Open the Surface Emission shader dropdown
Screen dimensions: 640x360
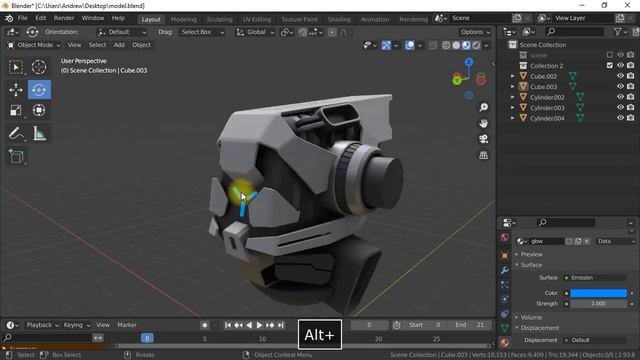(x=595, y=278)
